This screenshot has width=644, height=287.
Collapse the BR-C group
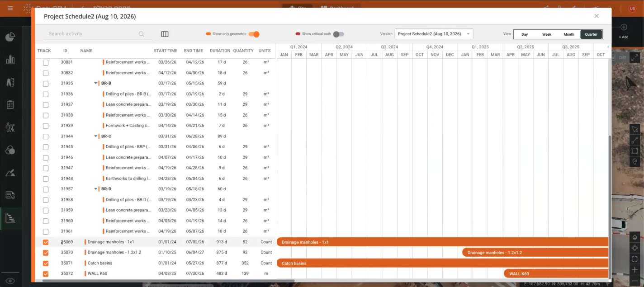(96, 136)
